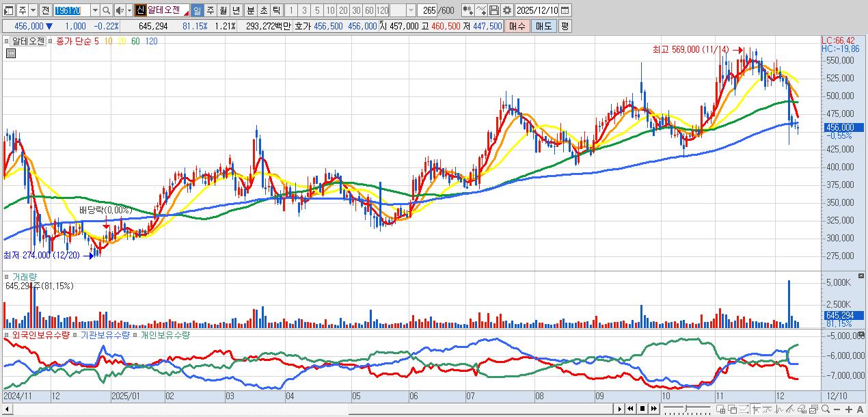Click the 매수 buy button
The width and height of the screenshot is (868, 417).
click(517, 26)
